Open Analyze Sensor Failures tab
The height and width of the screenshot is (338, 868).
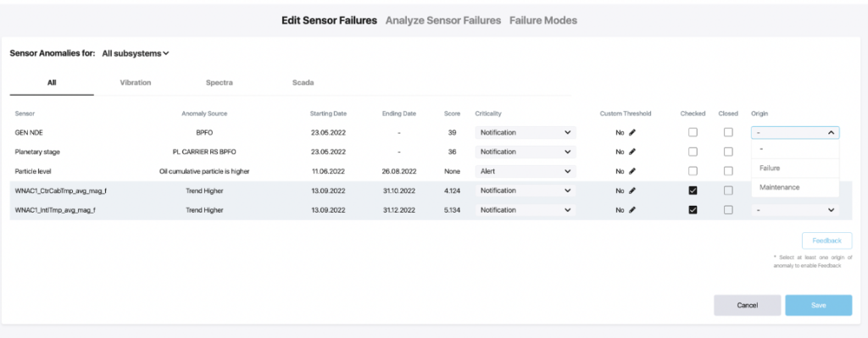(x=442, y=20)
